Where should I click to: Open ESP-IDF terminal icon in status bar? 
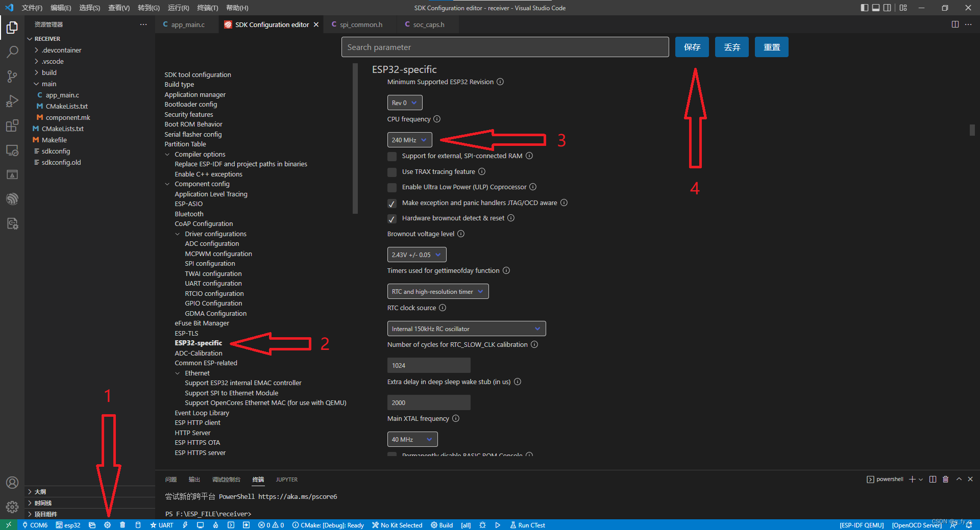coord(231,525)
